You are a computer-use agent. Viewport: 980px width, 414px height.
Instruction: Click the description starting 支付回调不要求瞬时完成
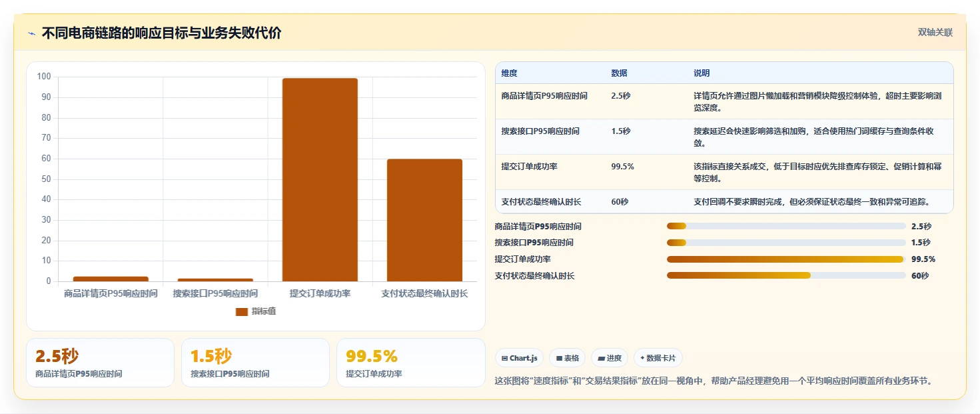click(811, 202)
